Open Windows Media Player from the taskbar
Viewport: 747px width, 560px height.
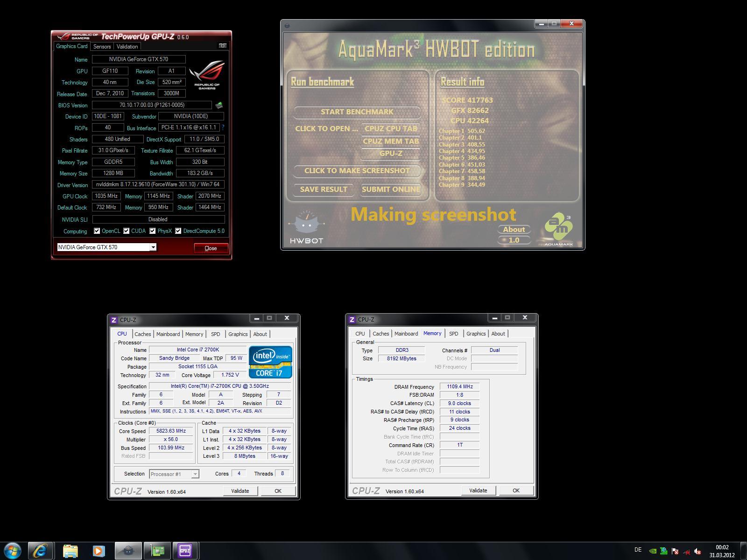click(x=99, y=551)
